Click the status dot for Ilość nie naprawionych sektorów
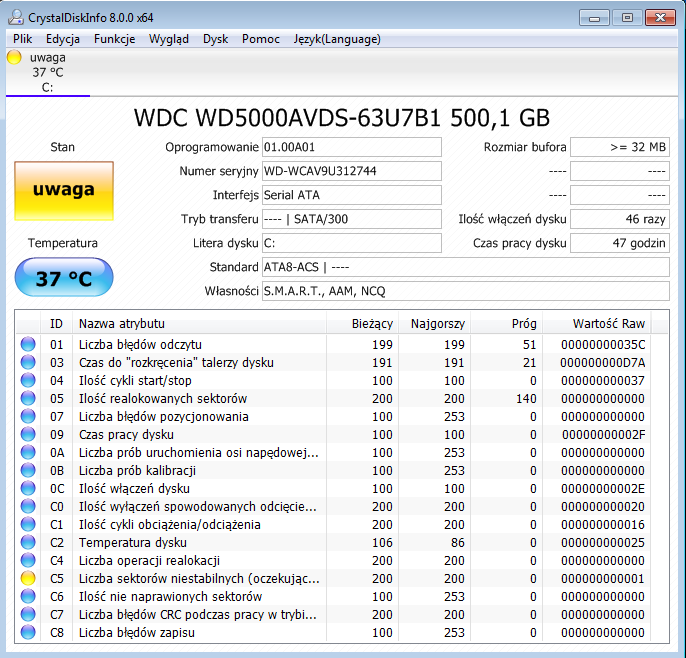This screenshot has width=686, height=658. [x=28, y=596]
